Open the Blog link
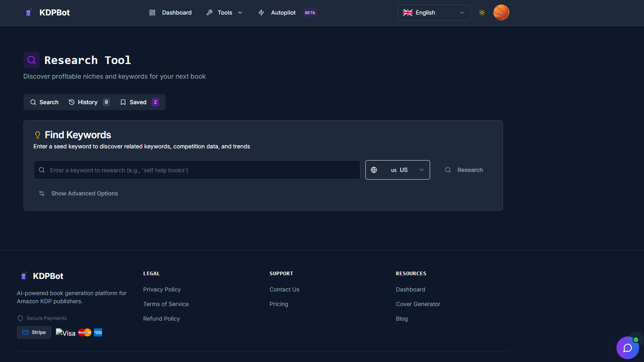This screenshot has width=644, height=362. 402,319
